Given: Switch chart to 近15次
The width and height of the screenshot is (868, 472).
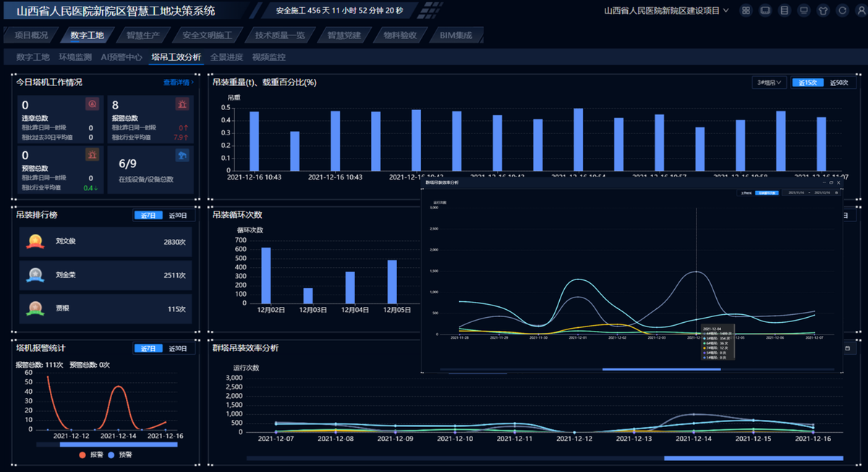Looking at the screenshot, I should point(808,83).
